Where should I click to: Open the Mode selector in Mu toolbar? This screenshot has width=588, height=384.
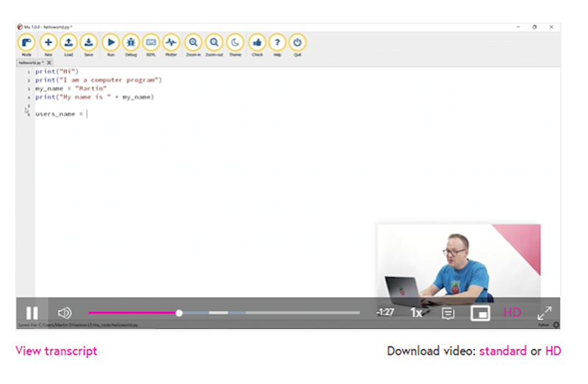tap(26, 44)
